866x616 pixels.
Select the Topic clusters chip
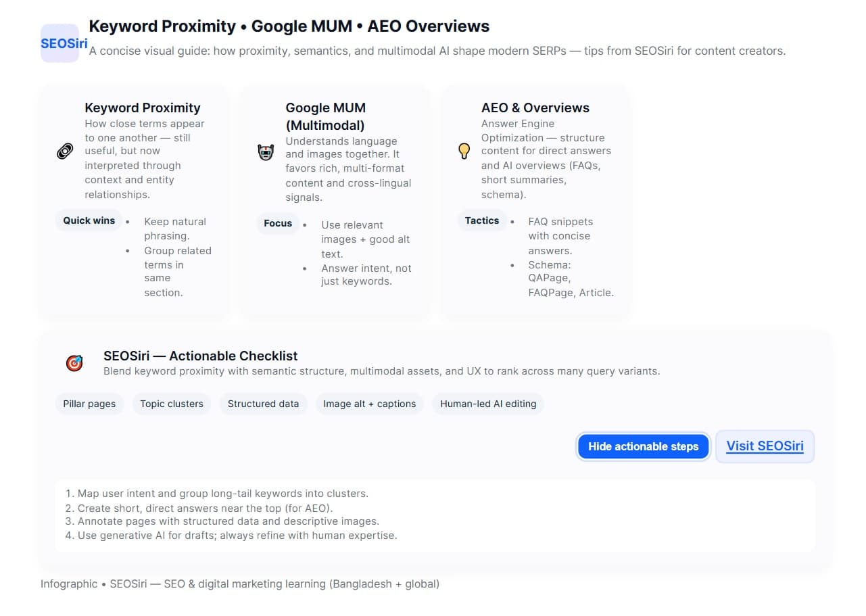point(172,404)
